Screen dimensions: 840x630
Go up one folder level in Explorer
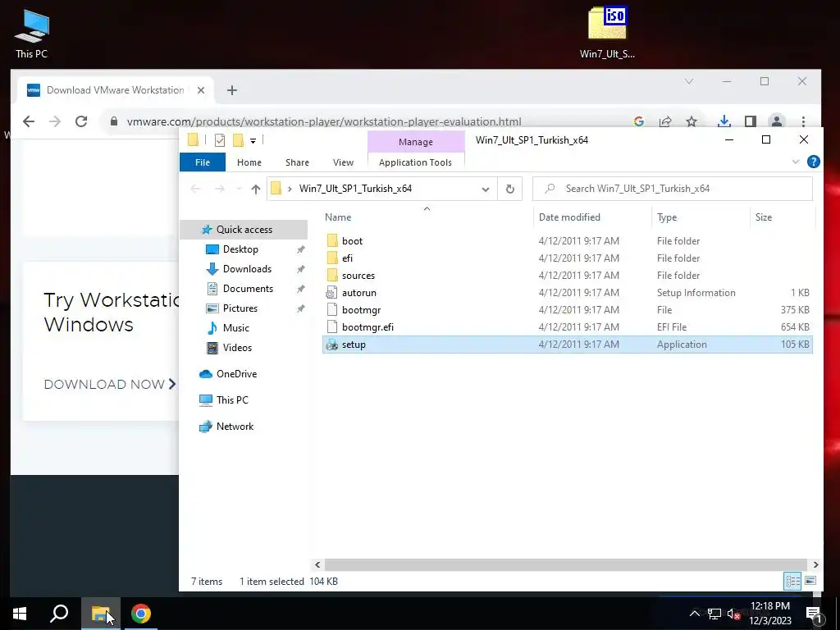(256, 189)
